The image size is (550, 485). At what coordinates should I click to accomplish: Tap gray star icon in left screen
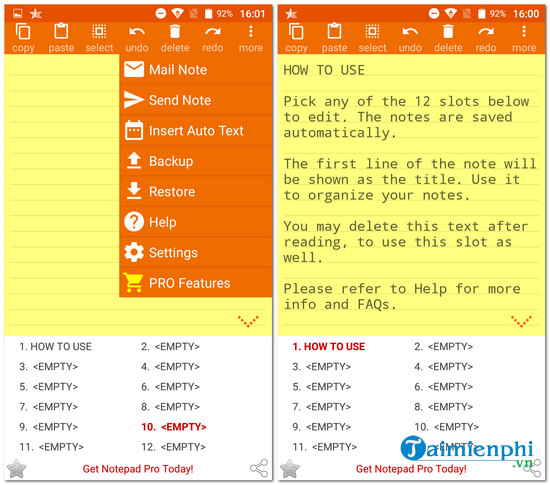16,469
